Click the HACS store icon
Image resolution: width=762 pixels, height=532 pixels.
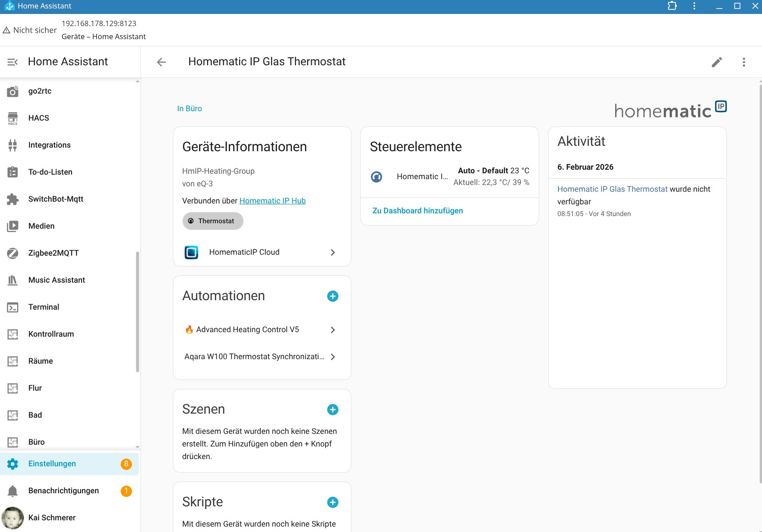click(13, 118)
